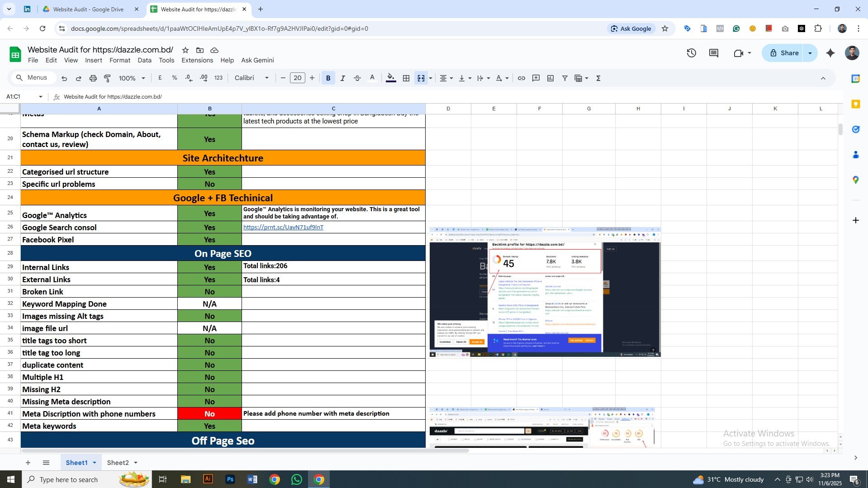
Task: Open the insert chart tool
Action: [x=550, y=78]
